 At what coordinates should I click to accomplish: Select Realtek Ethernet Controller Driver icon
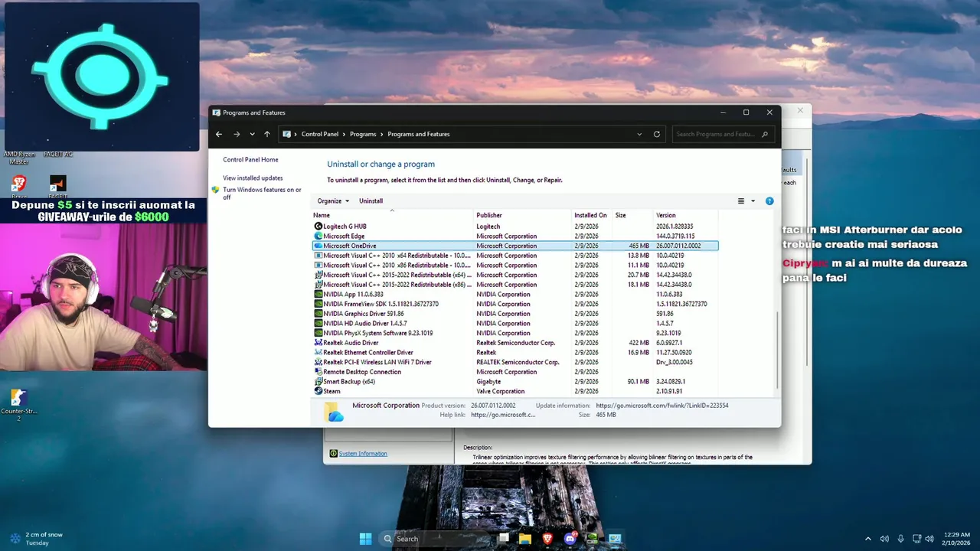click(318, 352)
